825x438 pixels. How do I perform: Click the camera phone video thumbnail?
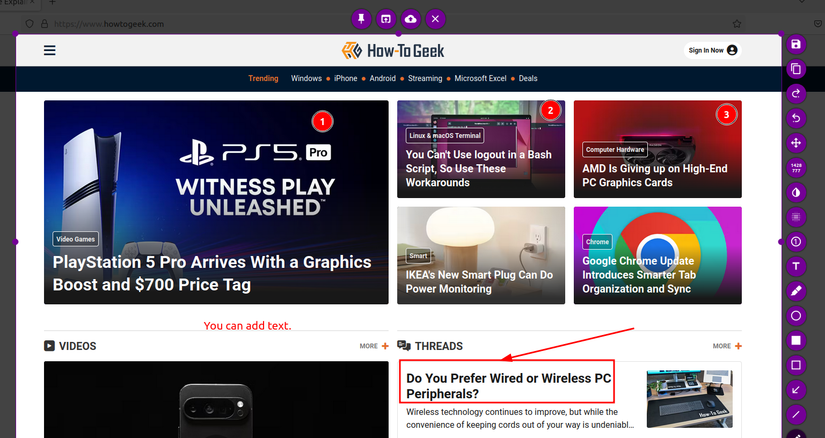pos(216,400)
